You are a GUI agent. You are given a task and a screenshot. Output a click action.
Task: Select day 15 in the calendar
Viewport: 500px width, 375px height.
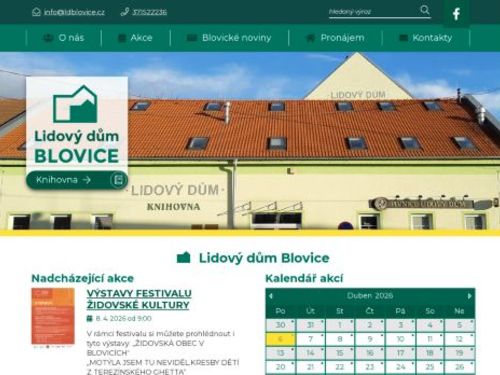340,353
